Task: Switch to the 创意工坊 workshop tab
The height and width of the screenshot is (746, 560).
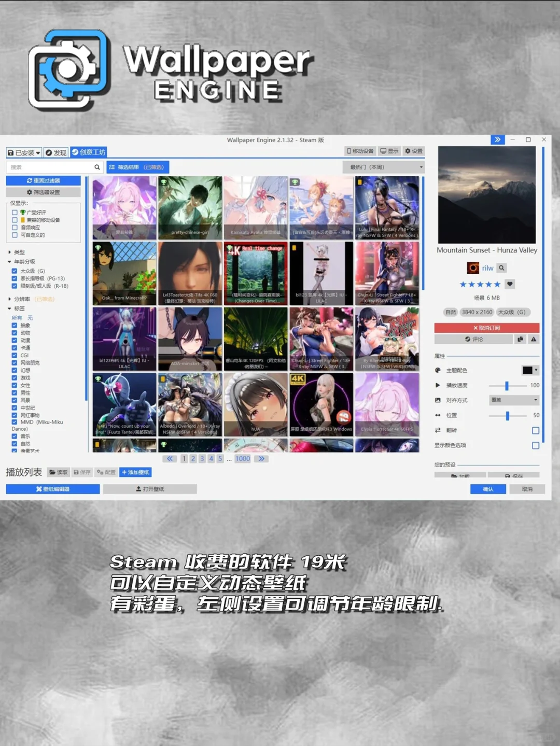Action: (89, 152)
